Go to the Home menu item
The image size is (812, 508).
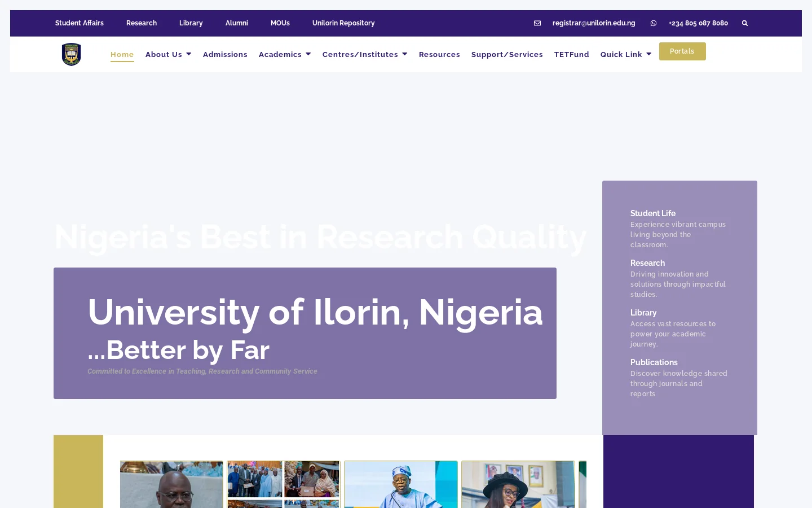tap(122, 55)
